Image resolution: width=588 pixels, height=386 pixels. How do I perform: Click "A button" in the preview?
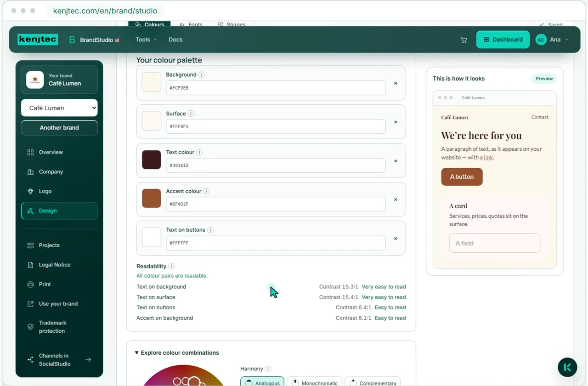click(x=462, y=177)
